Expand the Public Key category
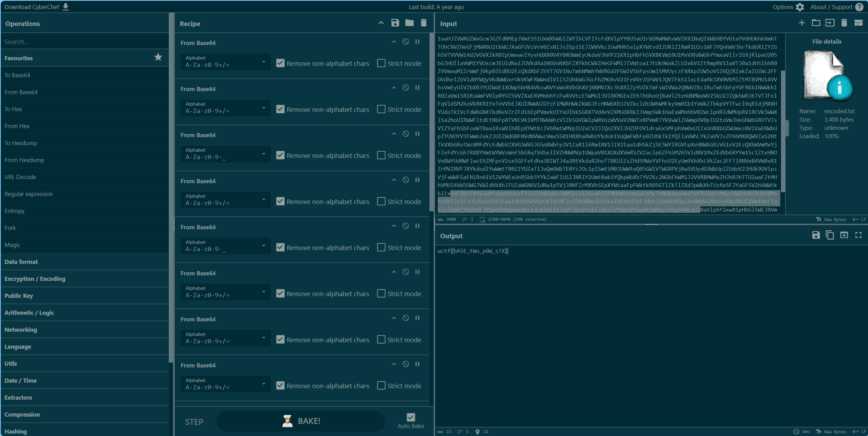868x436 pixels. click(x=85, y=296)
